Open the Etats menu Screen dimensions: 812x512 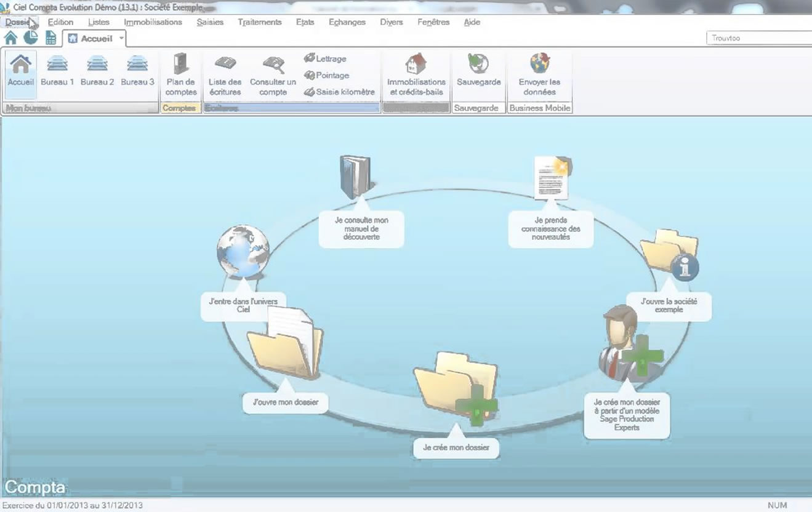coord(305,22)
